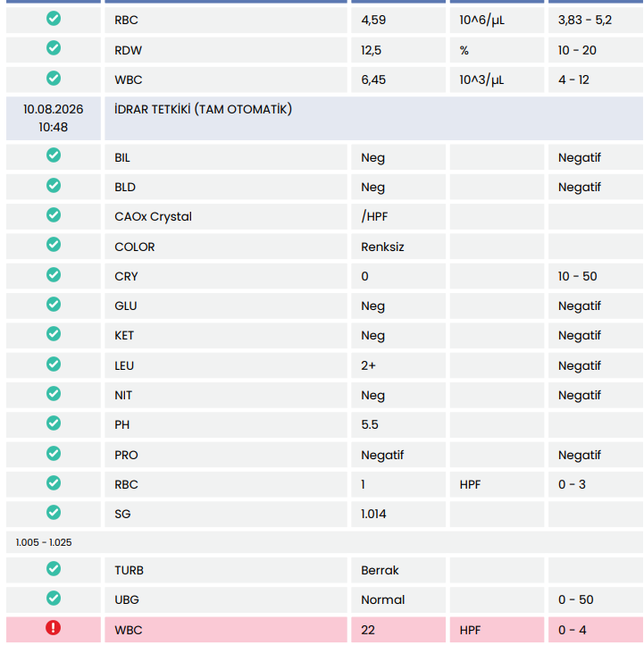This screenshot has width=644, height=645.
Task: Click the check icon in the GLU row
Action: point(54,305)
